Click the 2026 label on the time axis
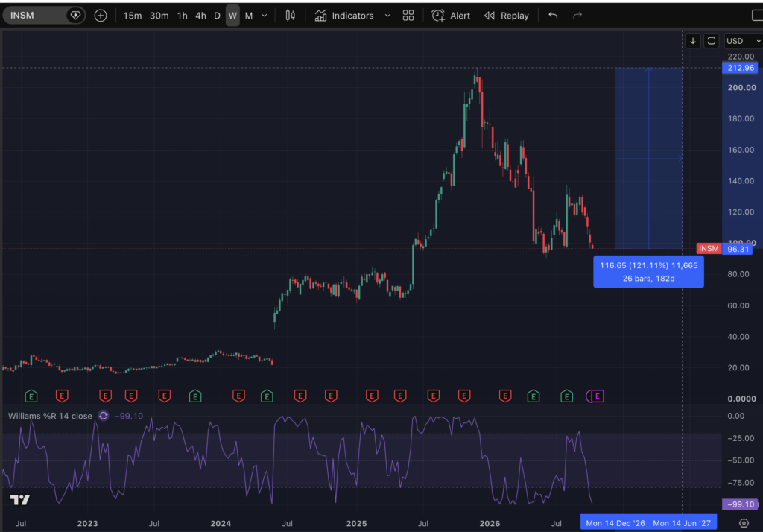This screenshot has height=532, width=763. (490, 523)
